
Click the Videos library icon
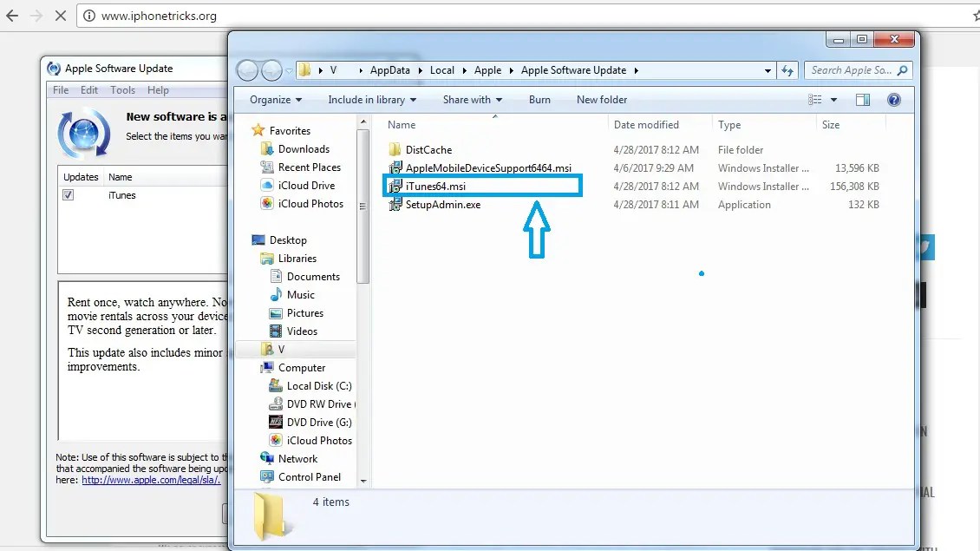click(x=276, y=331)
